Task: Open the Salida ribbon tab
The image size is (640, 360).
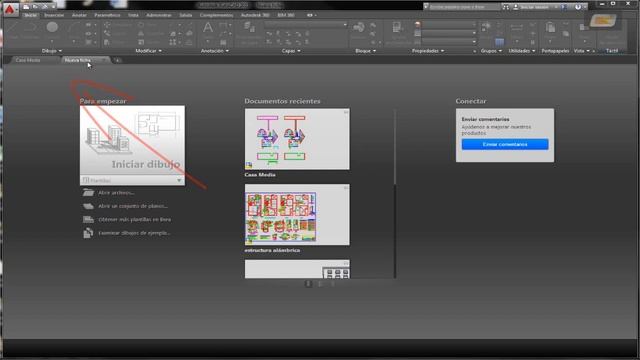Action: pos(186,15)
